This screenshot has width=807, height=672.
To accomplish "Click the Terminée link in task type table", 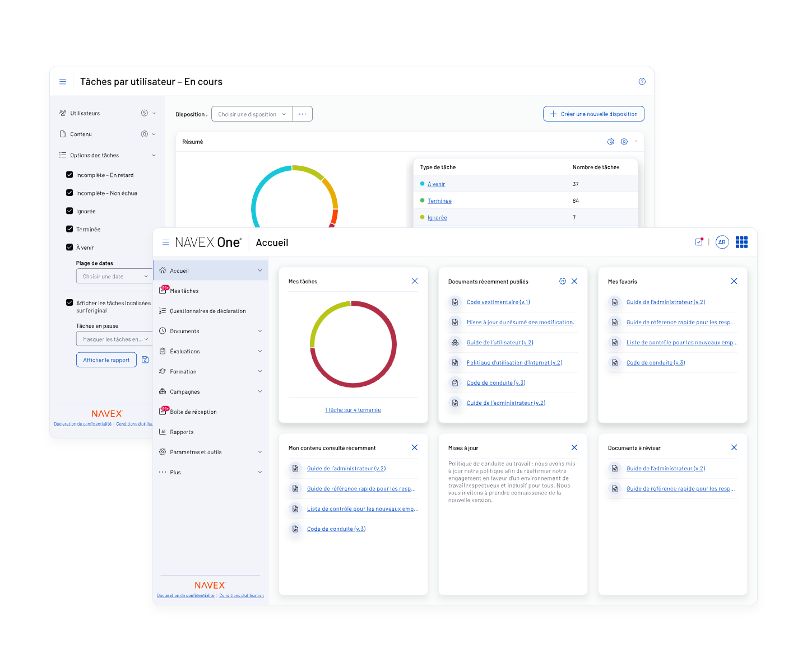I will pyautogui.click(x=439, y=200).
